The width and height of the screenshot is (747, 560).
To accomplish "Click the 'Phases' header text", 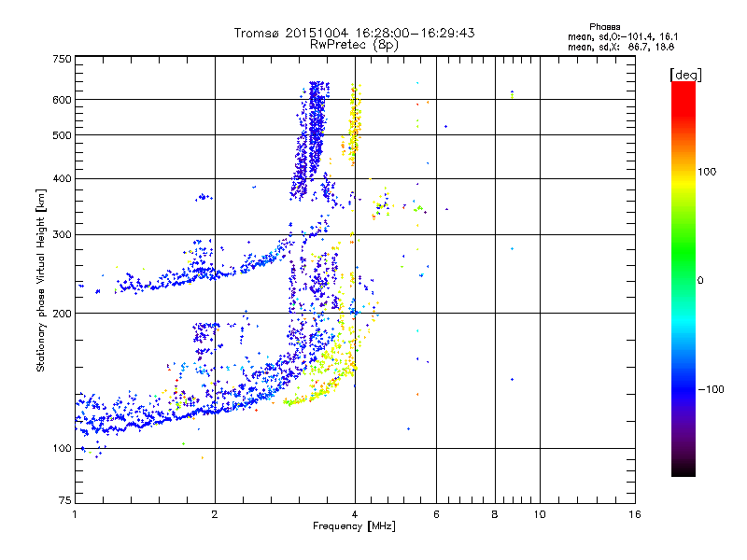I will click(x=604, y=27).
